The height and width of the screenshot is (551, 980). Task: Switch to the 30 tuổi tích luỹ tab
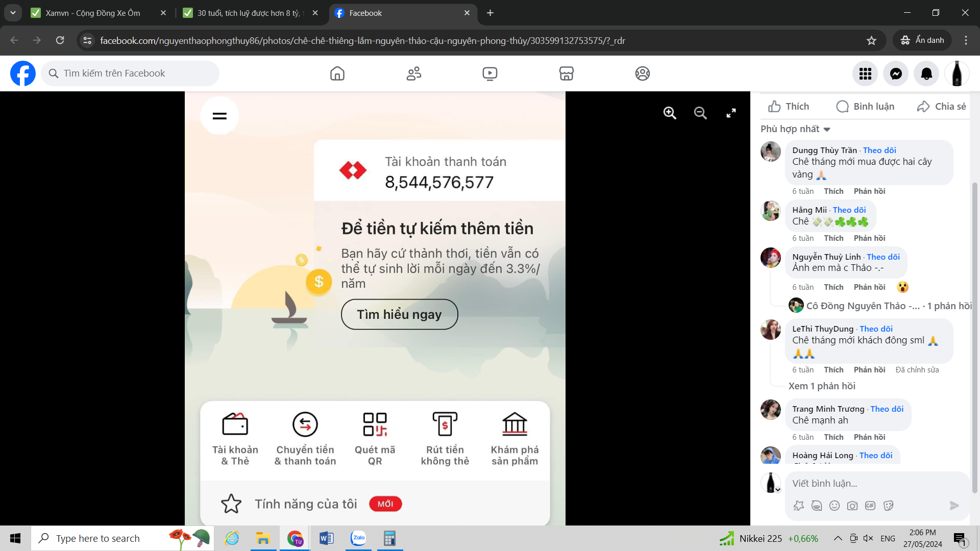250,13
